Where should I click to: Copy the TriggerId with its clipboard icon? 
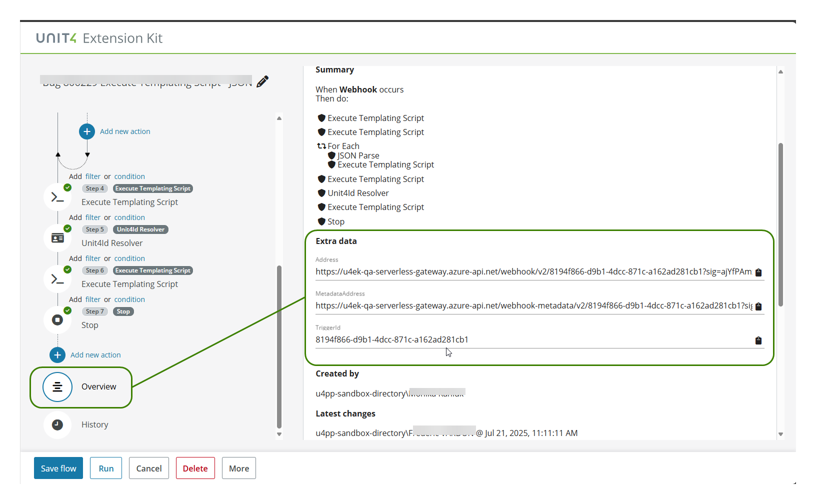coord(758,340)
